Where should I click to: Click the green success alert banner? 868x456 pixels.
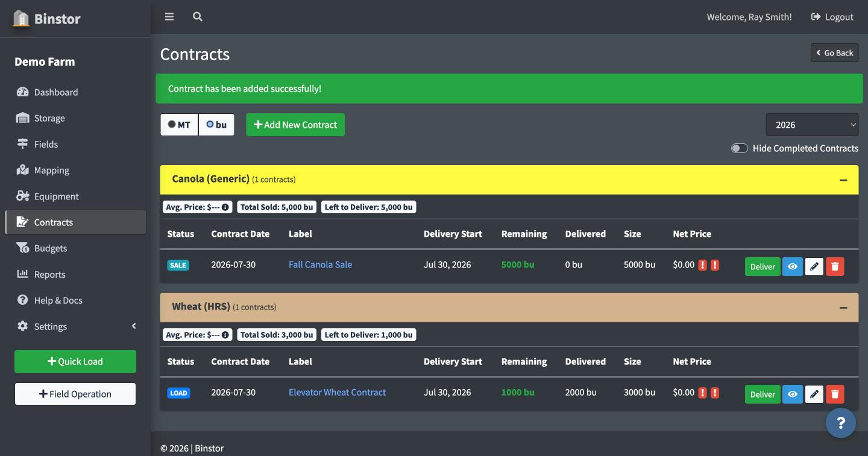509,89
